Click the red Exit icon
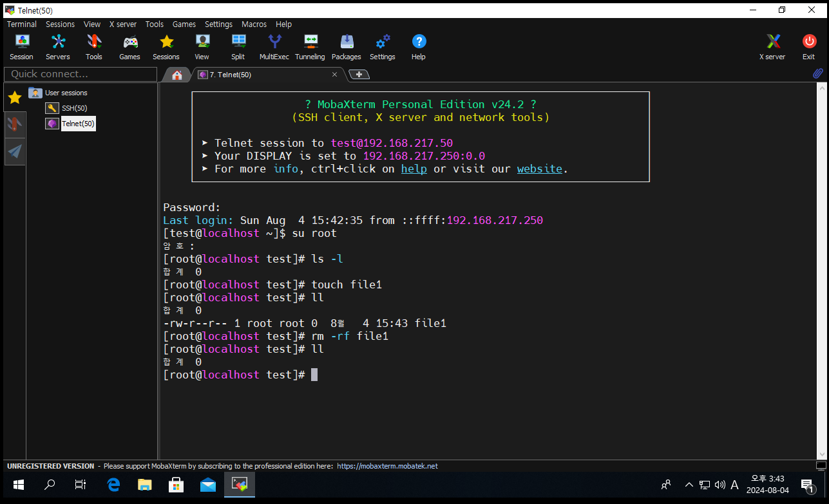The height and width of the screenshot is (504, 829). [x=809, y=47]
